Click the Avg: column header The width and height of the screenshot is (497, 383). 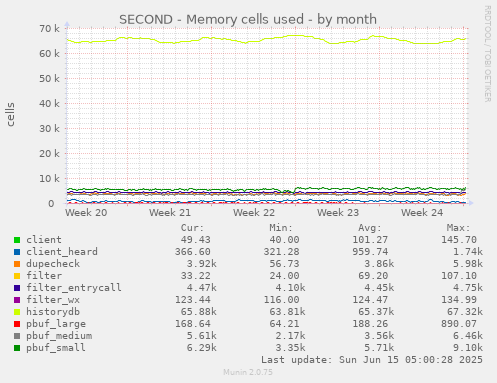[370, 228]
